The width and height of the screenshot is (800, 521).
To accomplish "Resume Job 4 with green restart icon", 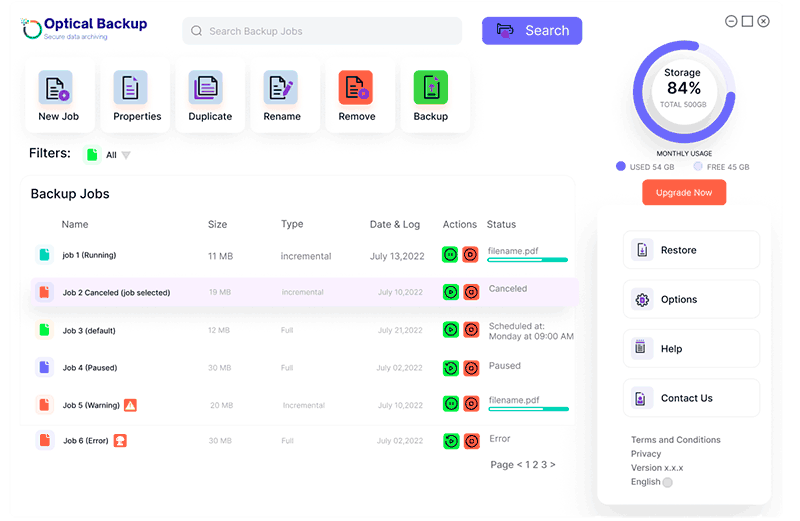I will [x=450, y=367].
